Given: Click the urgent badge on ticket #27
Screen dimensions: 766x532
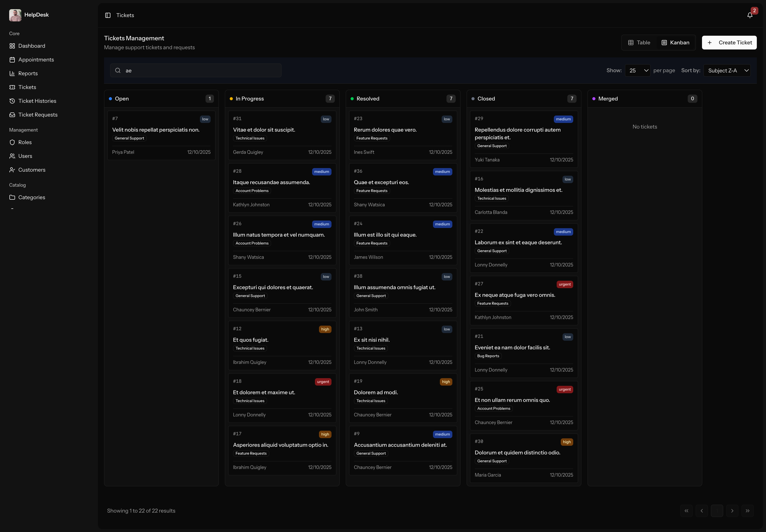Looking at the screenshot, I should coord(565,284).
